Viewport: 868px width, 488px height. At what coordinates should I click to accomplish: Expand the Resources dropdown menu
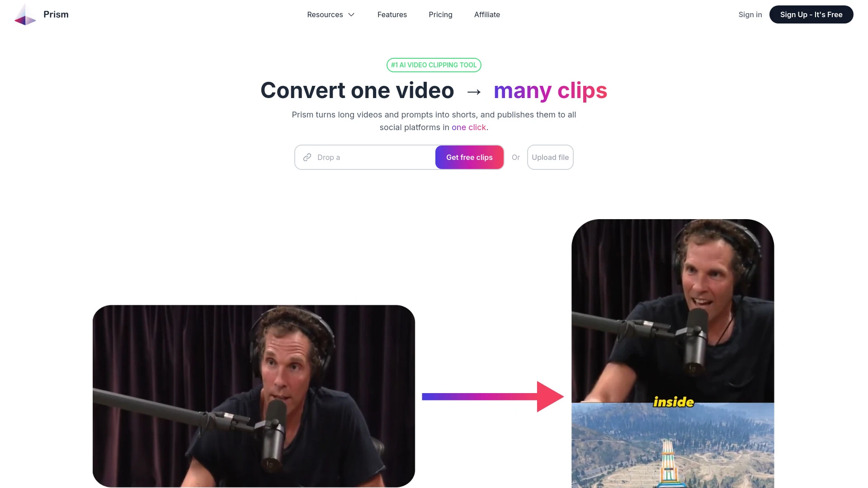[331, 14]
